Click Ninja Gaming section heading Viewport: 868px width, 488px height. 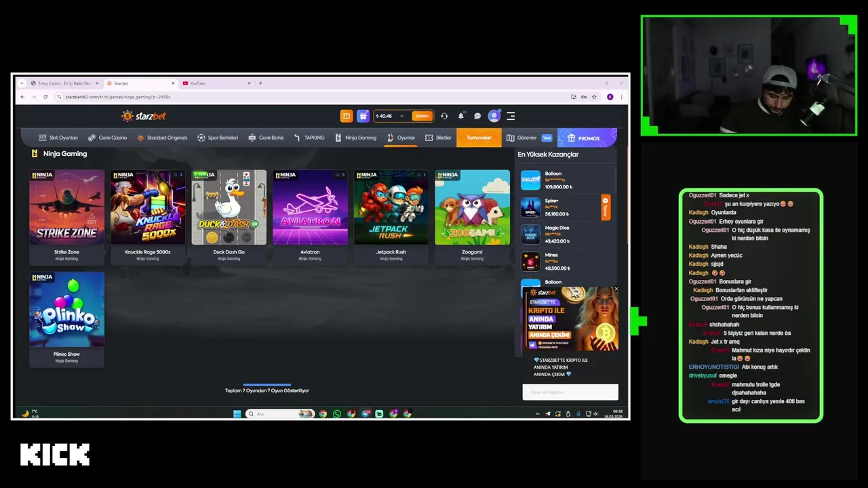click(x=65, y=154)
